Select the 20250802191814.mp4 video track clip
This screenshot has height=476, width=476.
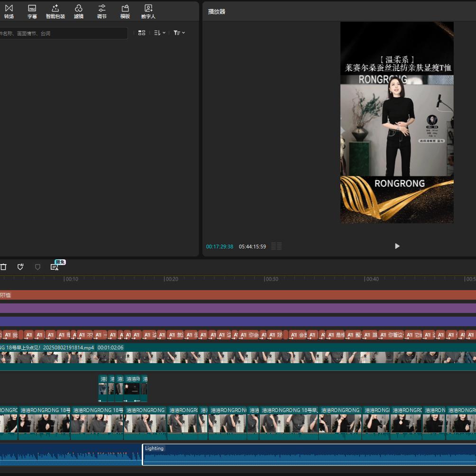coord(237,357)
